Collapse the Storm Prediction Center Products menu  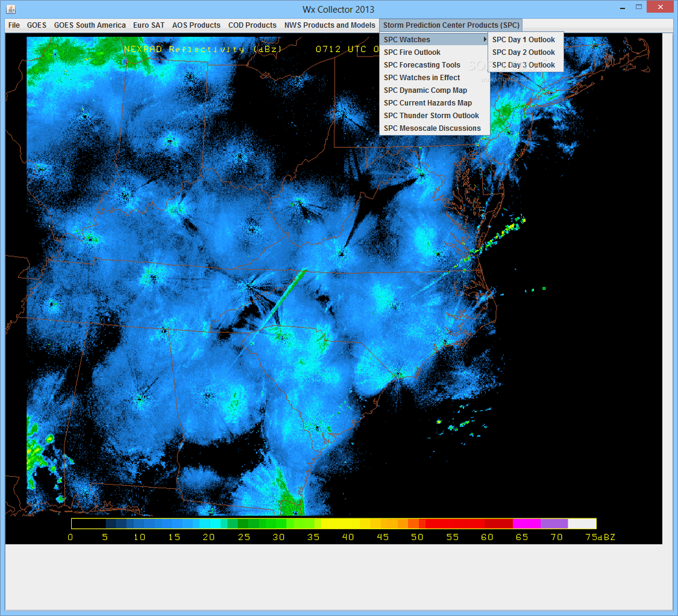(451, 25)
